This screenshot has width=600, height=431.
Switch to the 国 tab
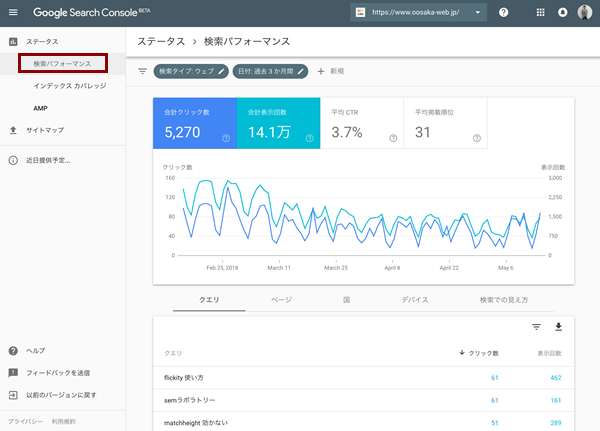click(346, 300)
